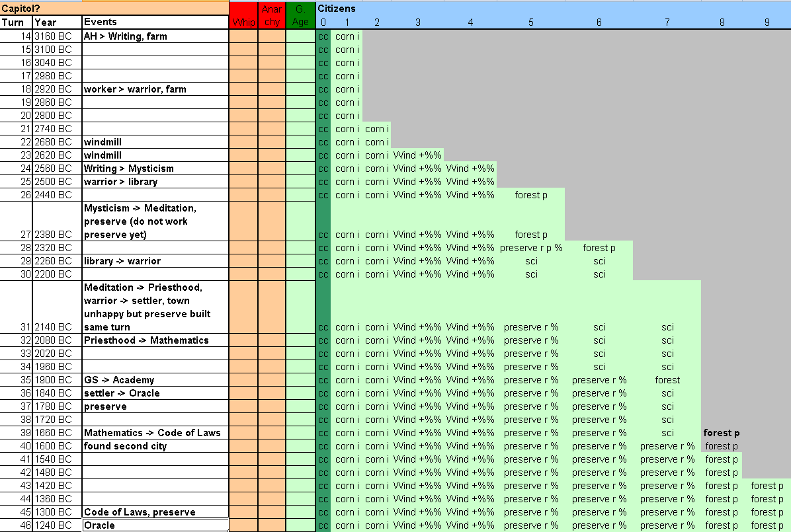The height and width of the screenshot is (532, 791).
Task: Select the green "G. Age" header cell
Action: coord(300,15)
